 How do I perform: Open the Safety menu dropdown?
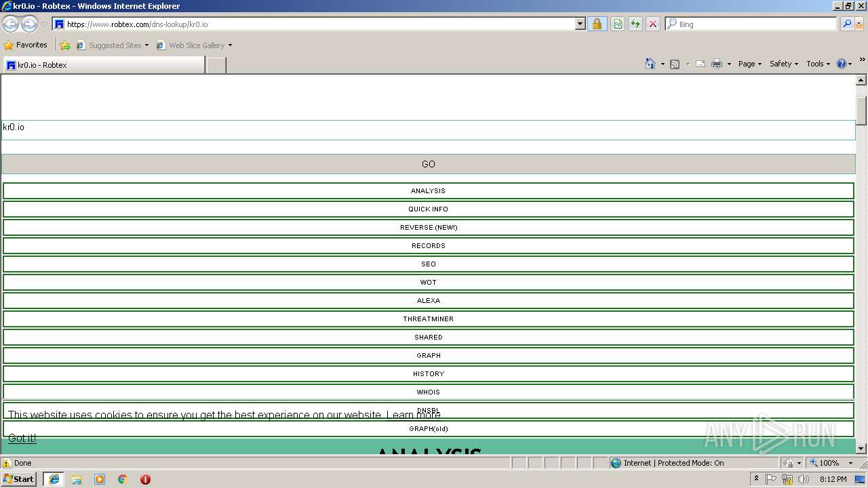point(784,64)
